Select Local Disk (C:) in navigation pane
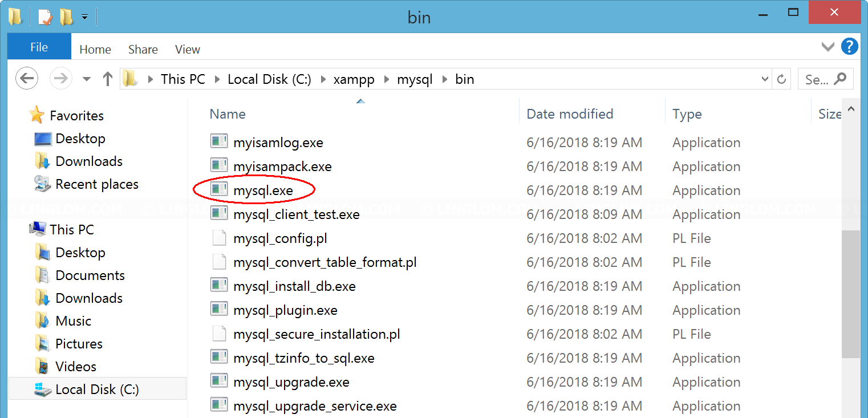868x418 pixels. point(98,389)
